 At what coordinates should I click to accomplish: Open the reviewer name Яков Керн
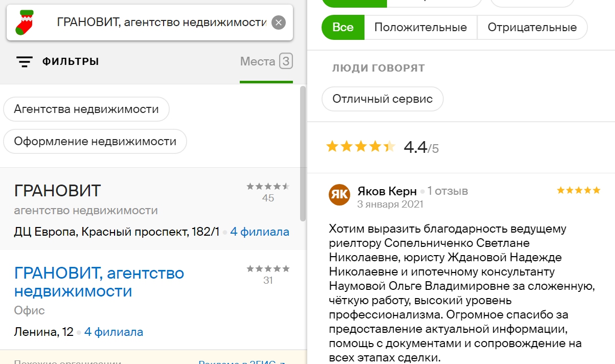(x=387, y=191)
